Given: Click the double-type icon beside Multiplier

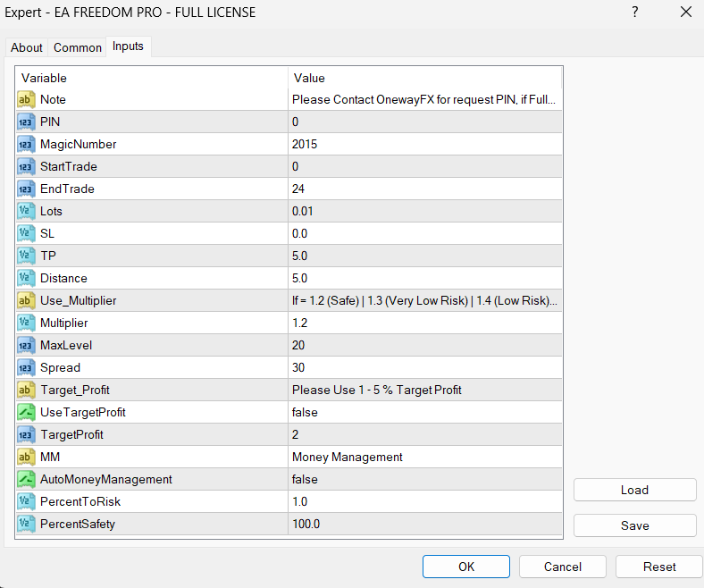Looking at the screenshot, I should [x=26, y=323].
